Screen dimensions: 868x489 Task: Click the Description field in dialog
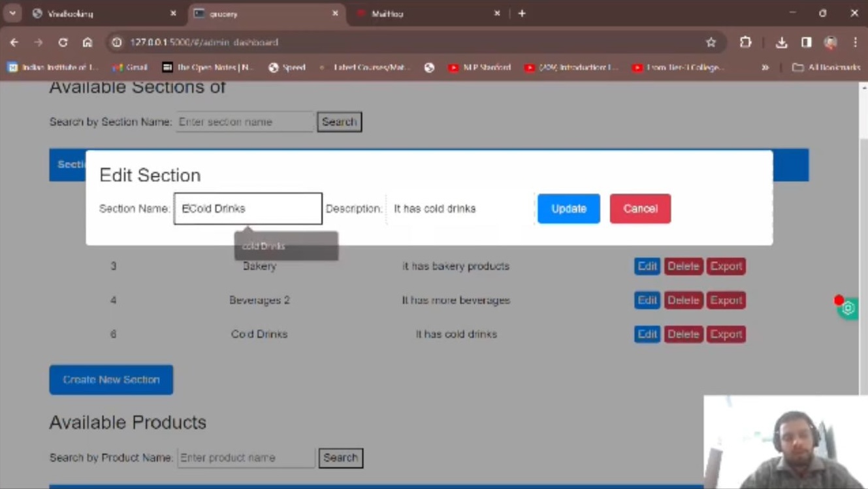[x=460, y=209]
